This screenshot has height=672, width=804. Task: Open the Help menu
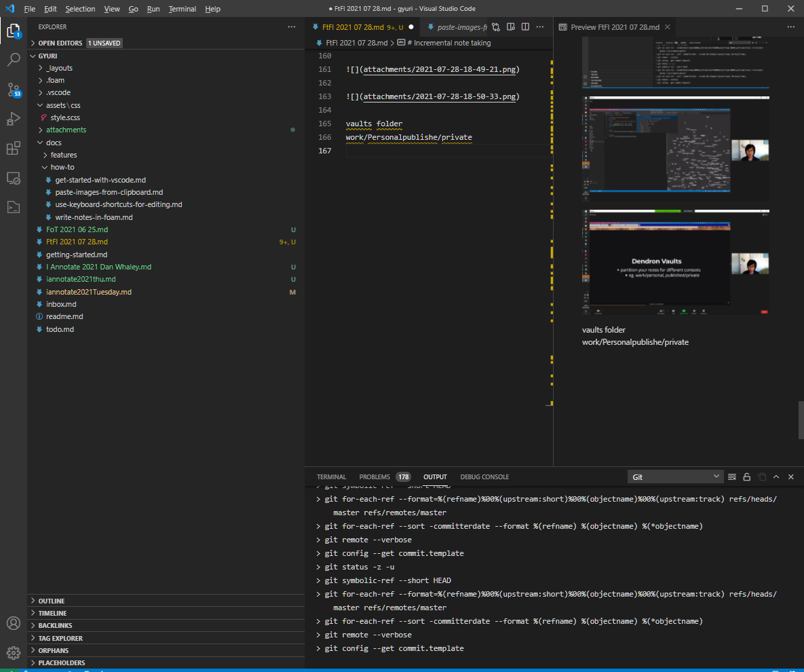coord(212,9)
